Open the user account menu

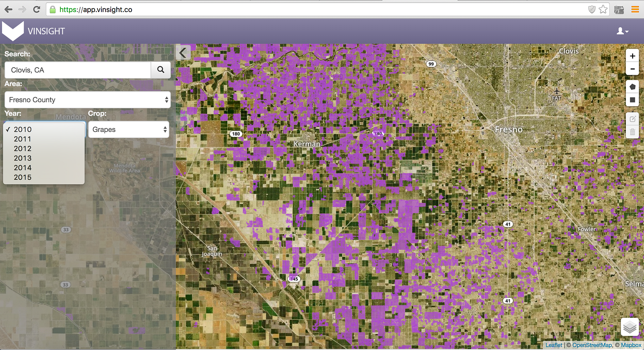(x=622, y=31)
